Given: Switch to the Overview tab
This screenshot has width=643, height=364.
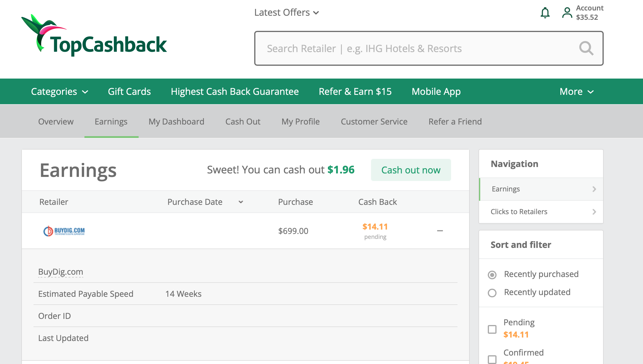Looking at the screenshot, I should [x=56, y=122].
